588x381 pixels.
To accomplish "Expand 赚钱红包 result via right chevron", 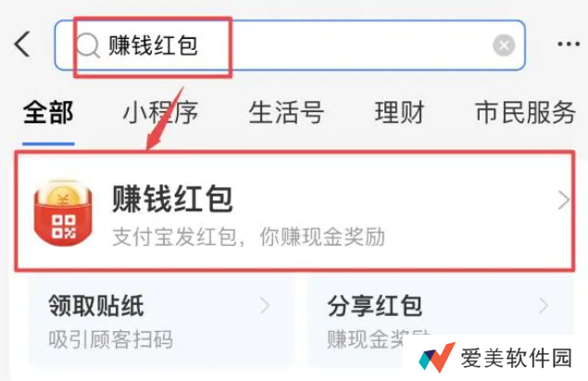I will click(563, 199).
